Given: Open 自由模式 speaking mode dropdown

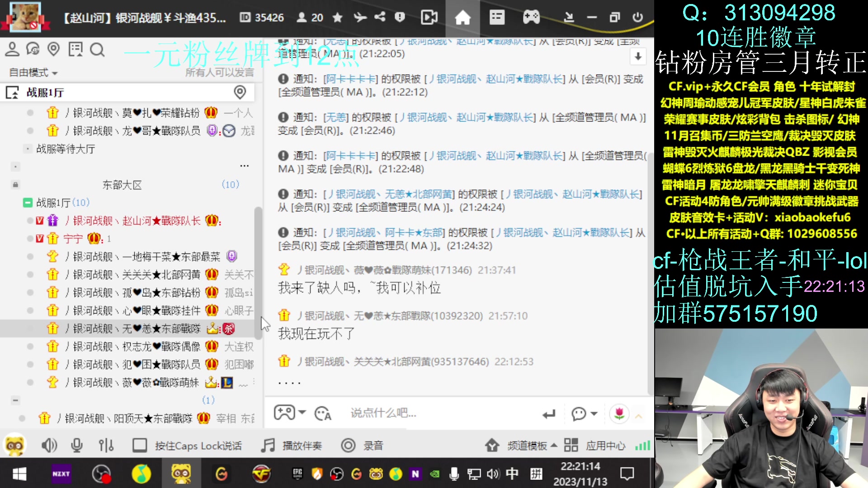Looking at the screenshot, I should (x=33, y=73).
